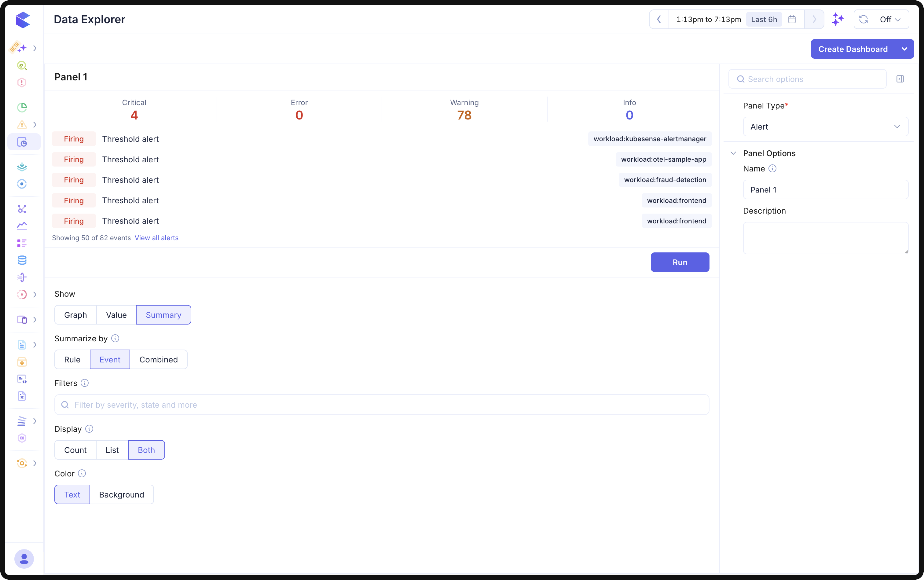Select Value under Show

click(116, 315)
